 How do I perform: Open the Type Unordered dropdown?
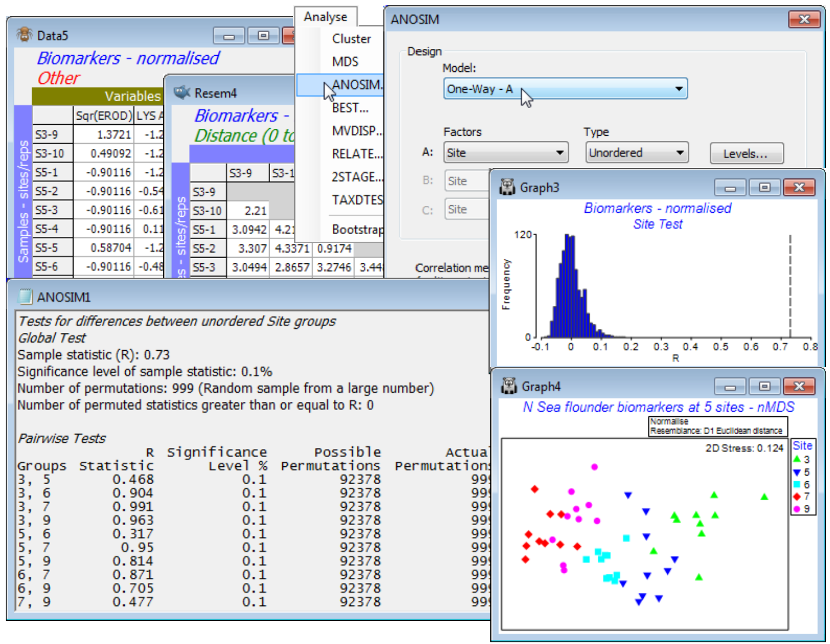(x=637, y=153)
